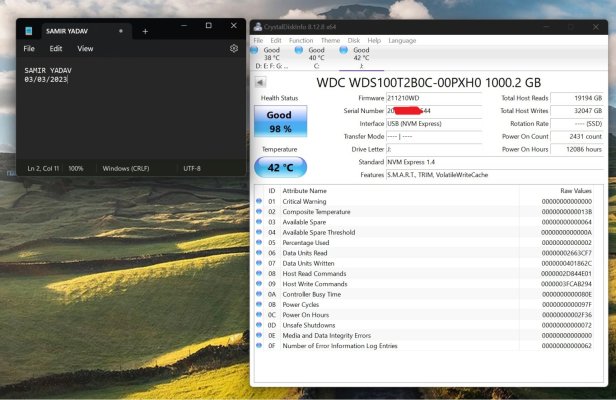Click the Interface field USB (NVM Express)

click(434, 123)
